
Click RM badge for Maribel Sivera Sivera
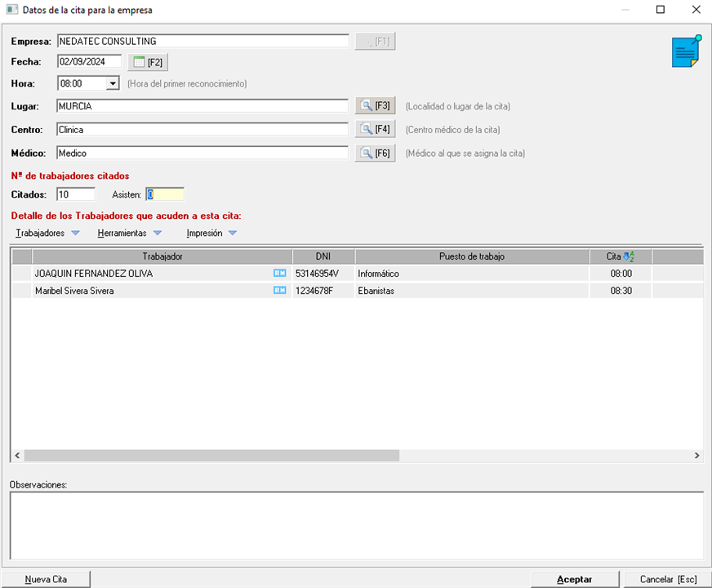[x=280, y=290]
